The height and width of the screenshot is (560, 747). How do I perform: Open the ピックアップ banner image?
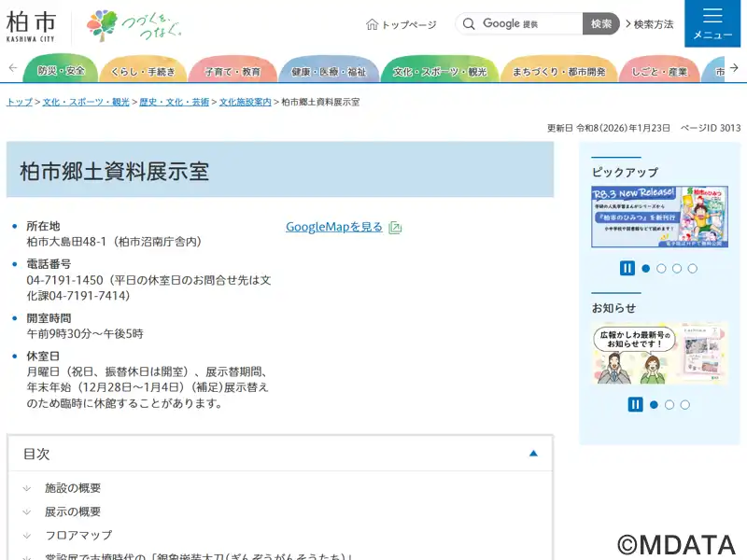pos(659,217)
